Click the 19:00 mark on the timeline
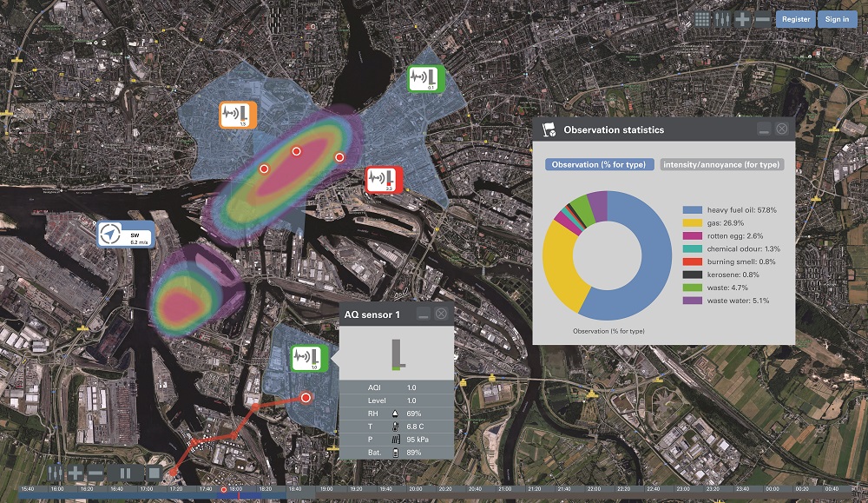 coord(326,489)
